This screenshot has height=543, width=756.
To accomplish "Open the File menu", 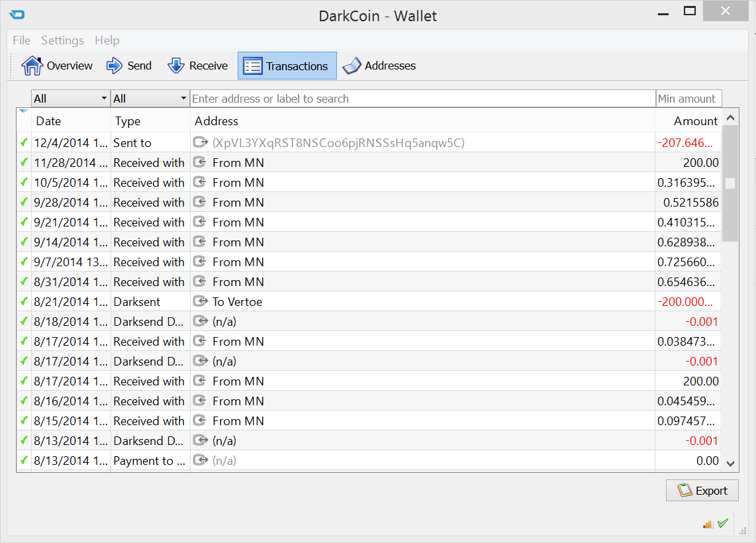I will point(22,40).
